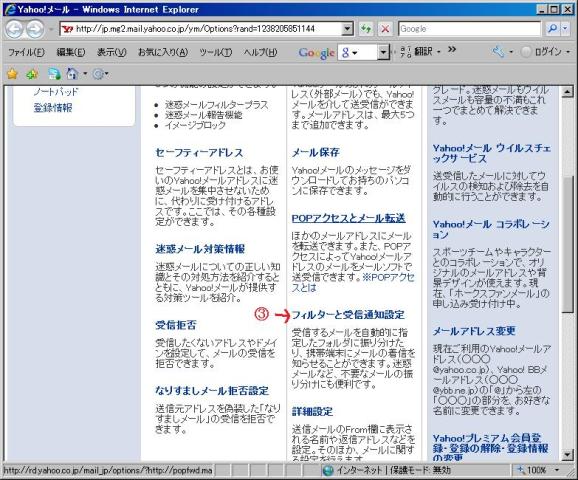
Task: Open Yahoo!メール ウイルスチェックサービス link
Action: tap(492, 153)
